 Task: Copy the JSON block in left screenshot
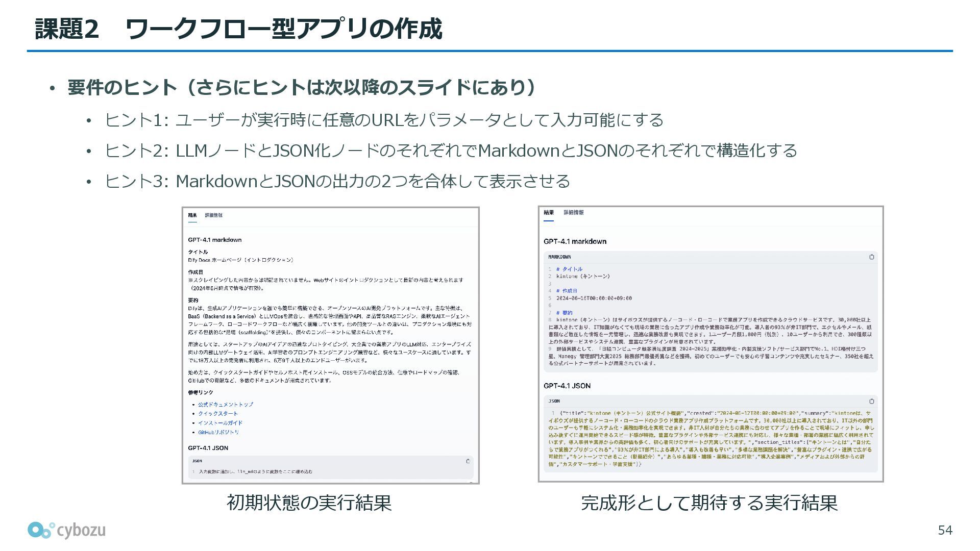coord(468,461)
